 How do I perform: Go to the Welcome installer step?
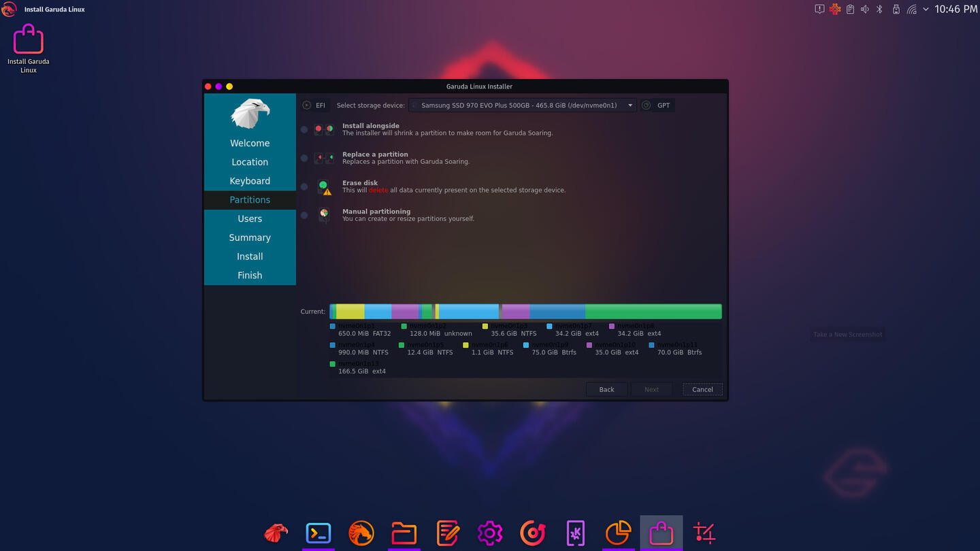[250, 143]
